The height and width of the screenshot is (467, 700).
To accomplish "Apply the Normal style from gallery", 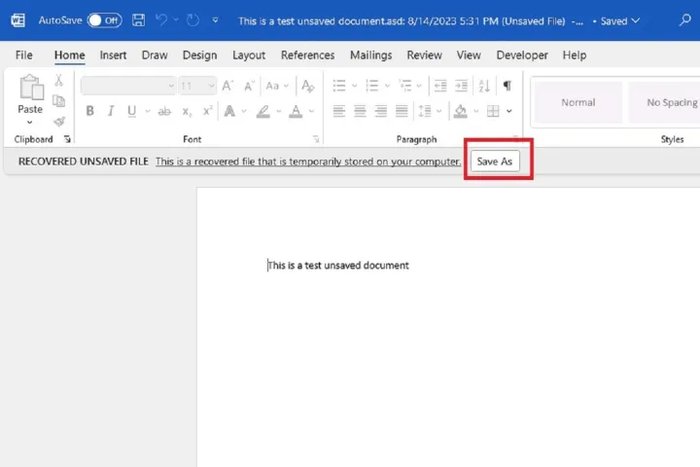I will (x=578, y=102).
